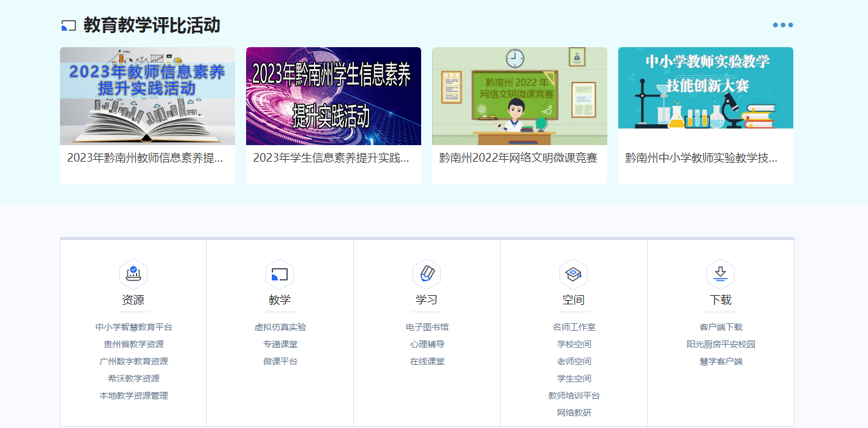Click the 空间 graduation cap icon
The width and height of the screenshot is (868, 428).
click(574, 274)
